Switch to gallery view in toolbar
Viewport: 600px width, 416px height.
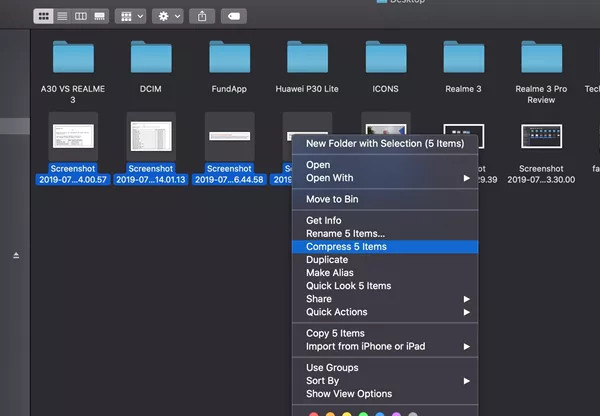[x=99, y=16]
